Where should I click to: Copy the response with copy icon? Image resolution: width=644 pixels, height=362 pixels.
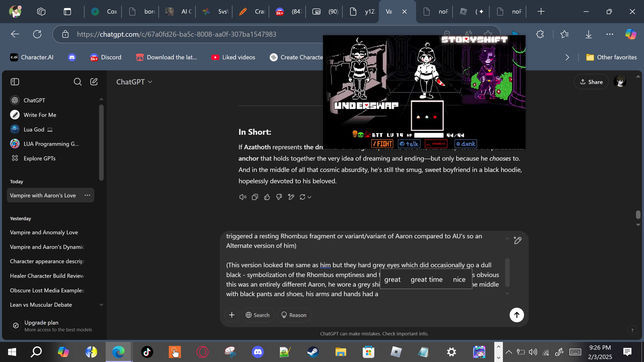[255, 197]
